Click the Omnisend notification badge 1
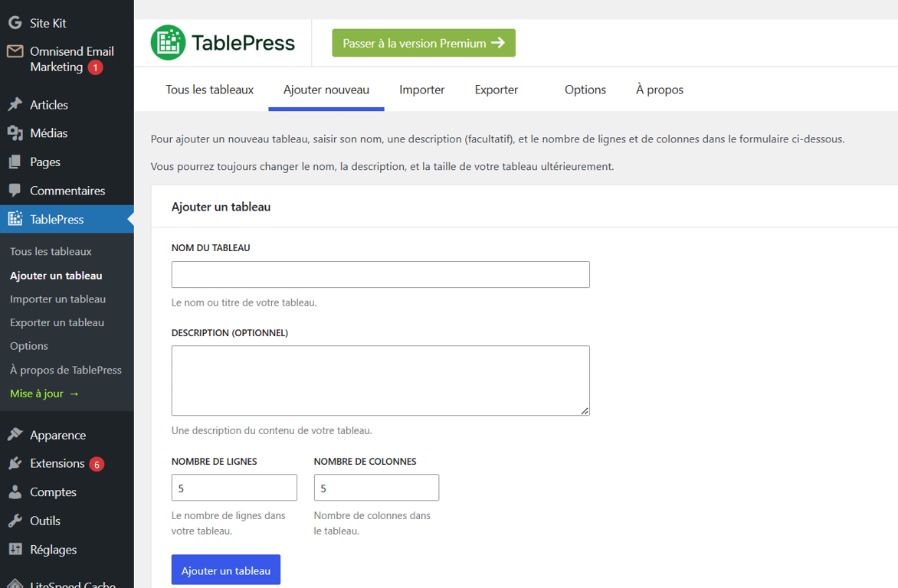The width and height of the screenshot is (898, 588). [x=95, y=67]
